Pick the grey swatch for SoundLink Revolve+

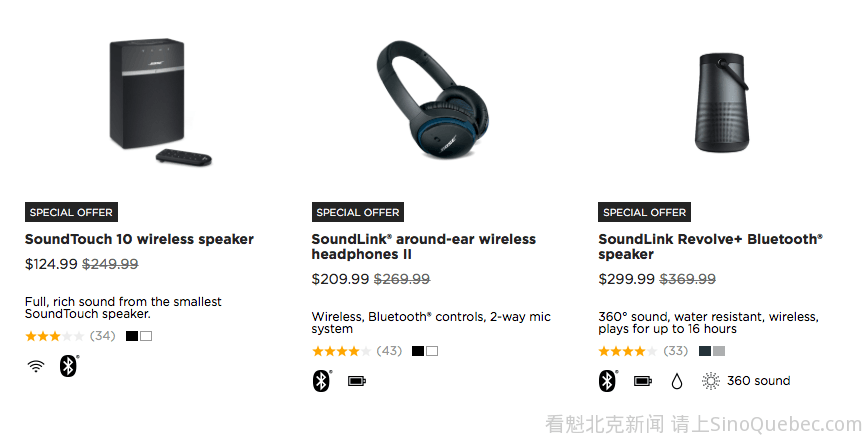[719, 351]
